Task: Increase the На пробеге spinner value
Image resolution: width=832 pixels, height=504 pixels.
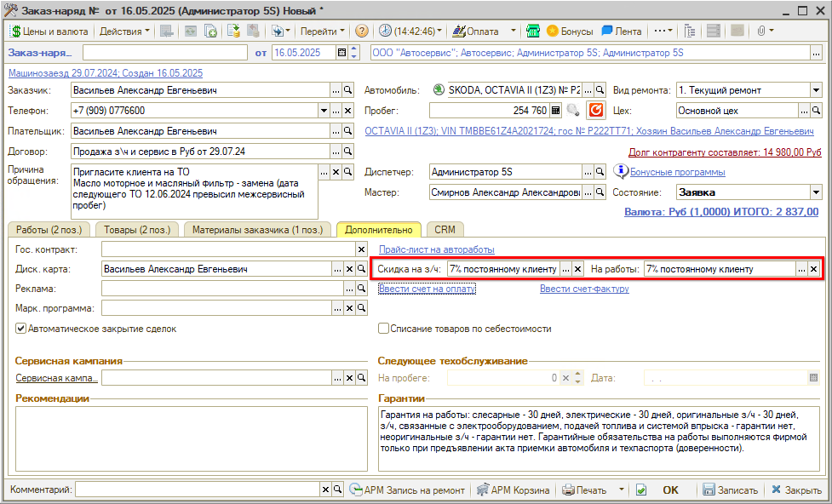Action: point(579,374)
